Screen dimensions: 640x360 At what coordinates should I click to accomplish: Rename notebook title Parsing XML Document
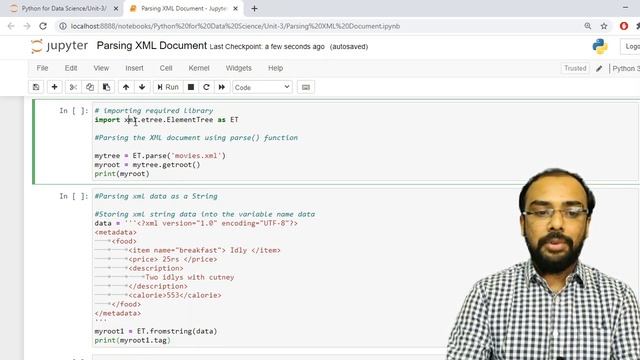tap(152, 46)
